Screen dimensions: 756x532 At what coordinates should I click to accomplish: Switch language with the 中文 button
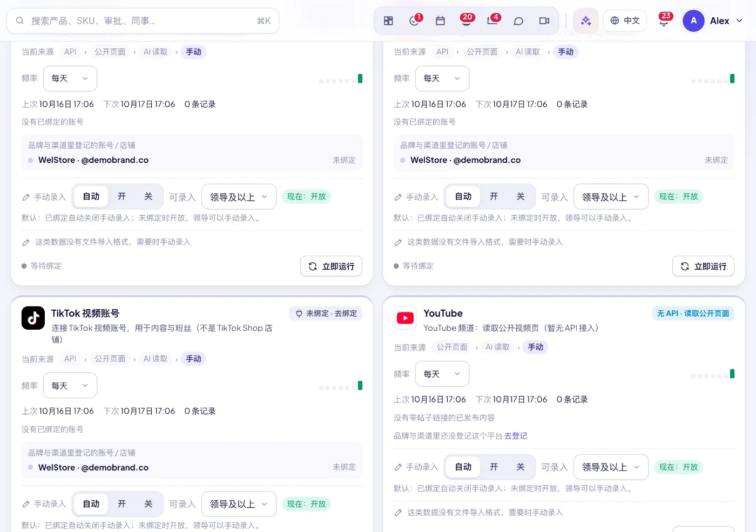pos(625,21)
